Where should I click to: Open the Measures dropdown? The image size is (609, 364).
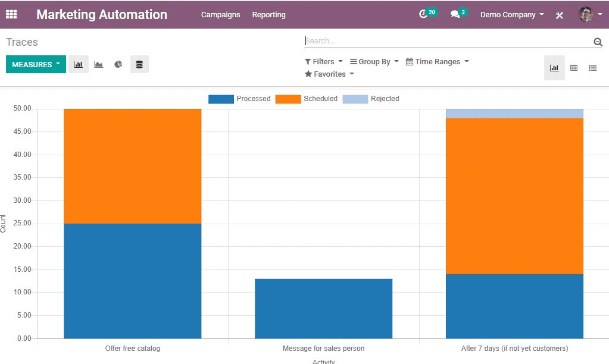coord(36,64)
